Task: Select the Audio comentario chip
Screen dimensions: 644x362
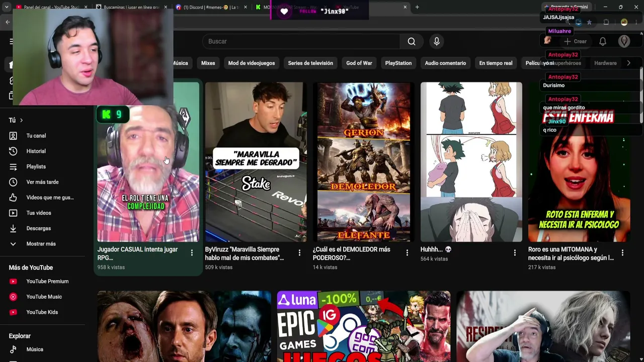Action: point(445,63)
